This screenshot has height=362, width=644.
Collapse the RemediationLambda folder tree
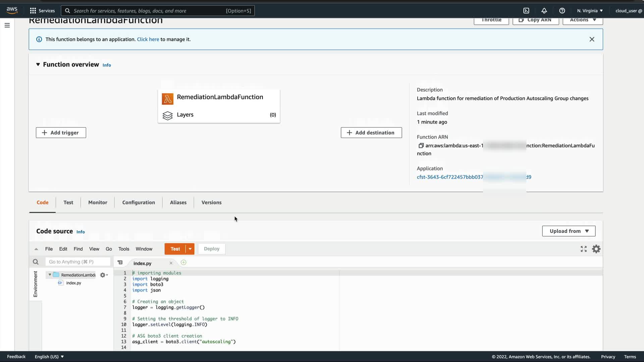coord(50,275)
